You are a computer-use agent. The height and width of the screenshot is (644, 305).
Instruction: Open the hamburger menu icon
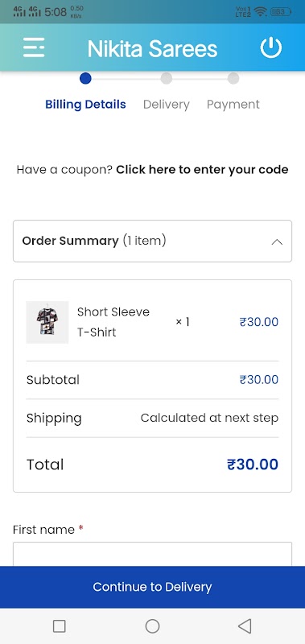click(x=34, y=48)
